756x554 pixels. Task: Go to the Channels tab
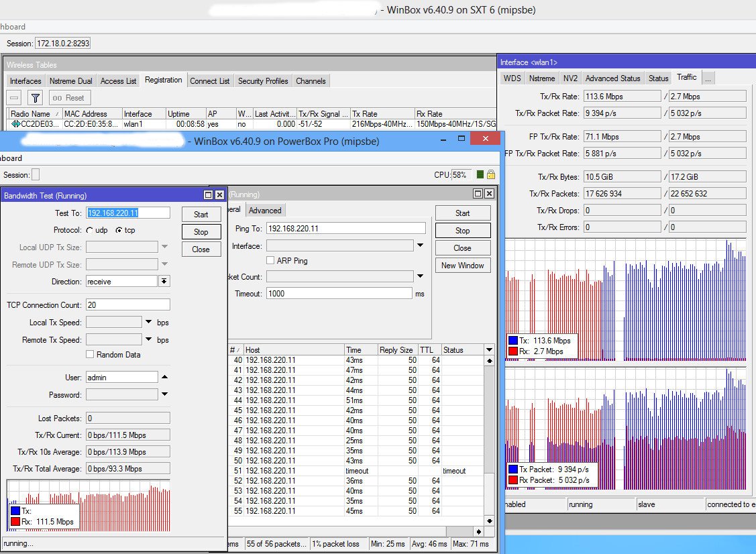[x=311, y=81]
